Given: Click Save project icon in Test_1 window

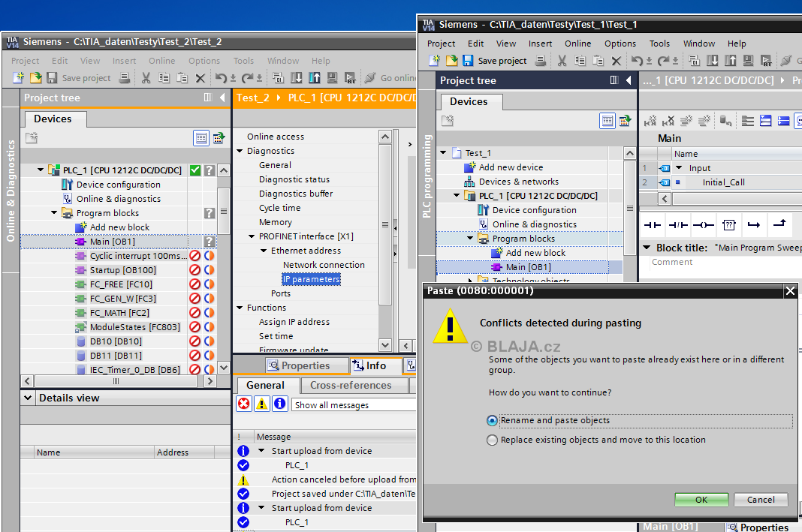Looking at the screenshot, I should [x=468, y=61].
